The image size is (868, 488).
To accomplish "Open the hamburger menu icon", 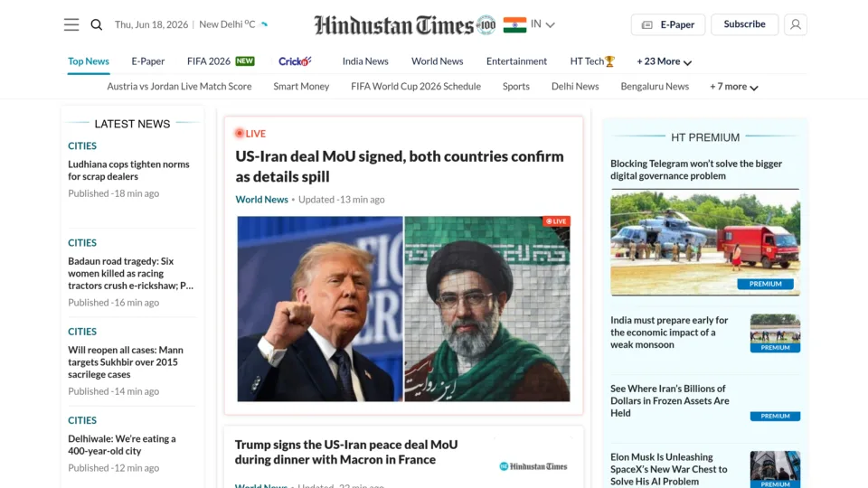I will pos(71,24).
